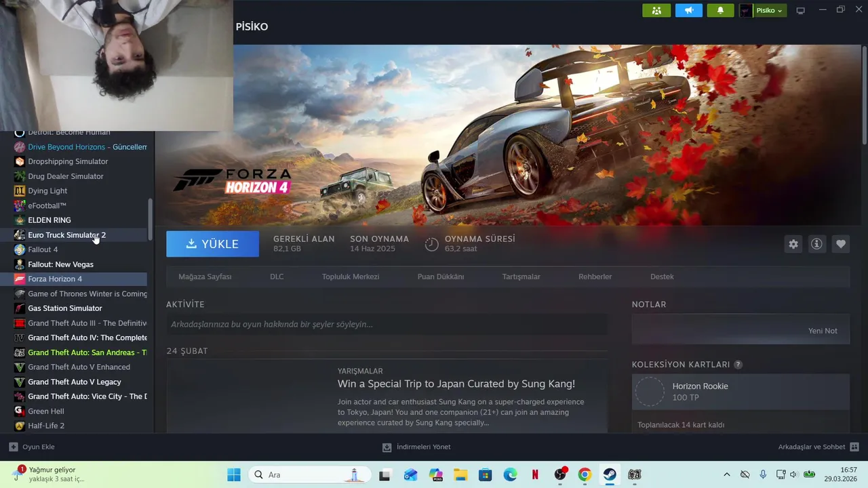This screenshot has height=488, width=868.
Task: Select Drive Beyond Horizons in library
Action: tap(81, 147)
